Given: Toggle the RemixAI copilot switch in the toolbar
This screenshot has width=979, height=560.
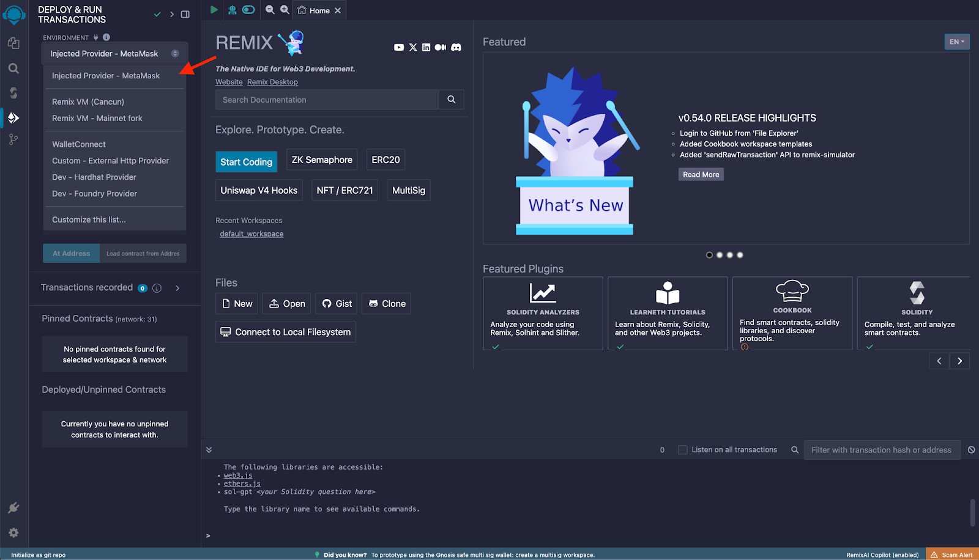Looking at the screenshot, I should (247, 10).
